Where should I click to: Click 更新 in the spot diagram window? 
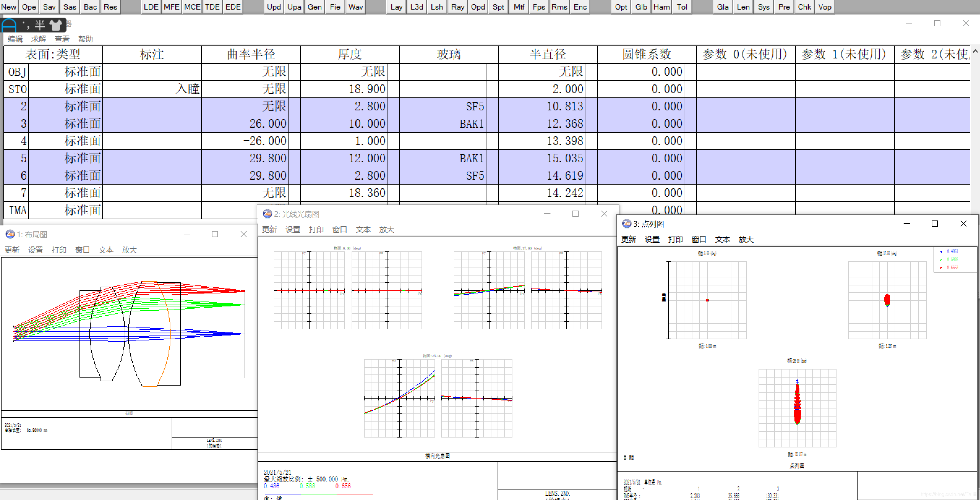pos(628,239)
